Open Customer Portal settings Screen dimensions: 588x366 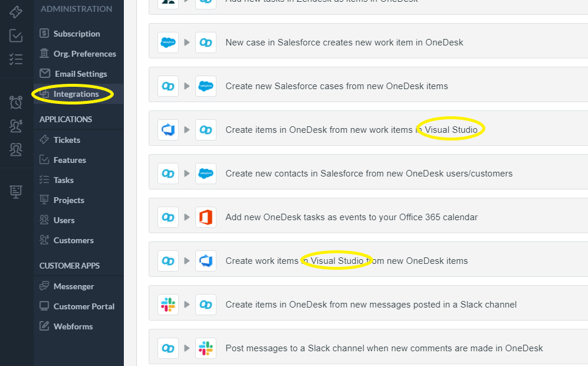84,306
